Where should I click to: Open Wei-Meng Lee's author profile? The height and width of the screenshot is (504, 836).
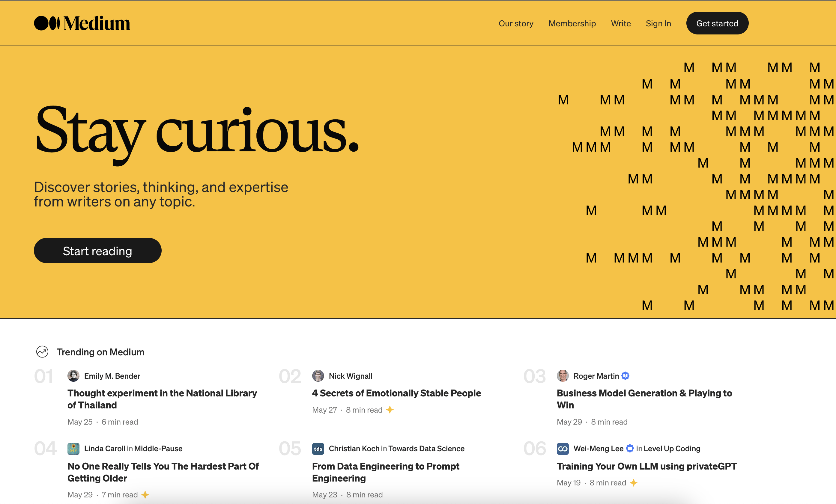pos(598,448)
